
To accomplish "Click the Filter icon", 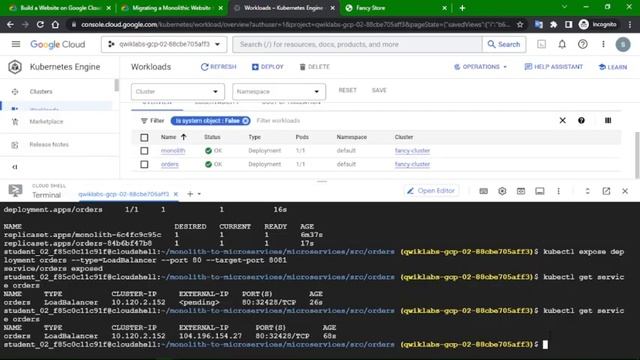I will 144,121.
